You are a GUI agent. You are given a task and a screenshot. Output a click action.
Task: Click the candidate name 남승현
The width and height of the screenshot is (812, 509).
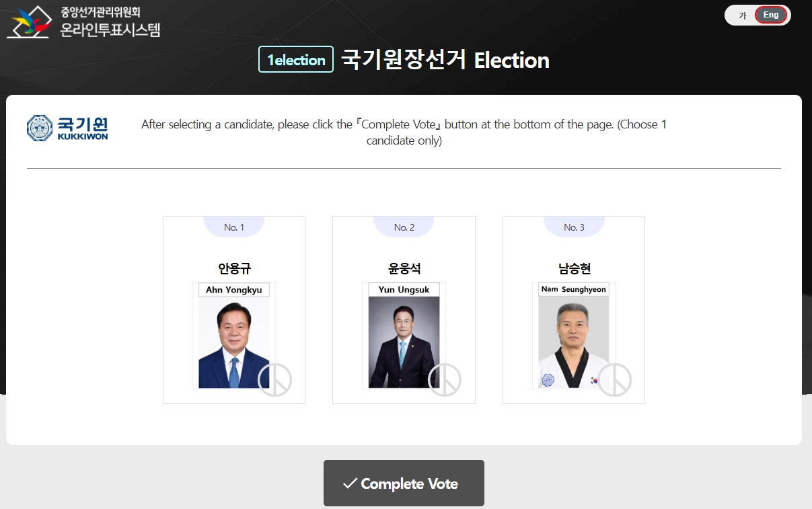click(574, 268)
